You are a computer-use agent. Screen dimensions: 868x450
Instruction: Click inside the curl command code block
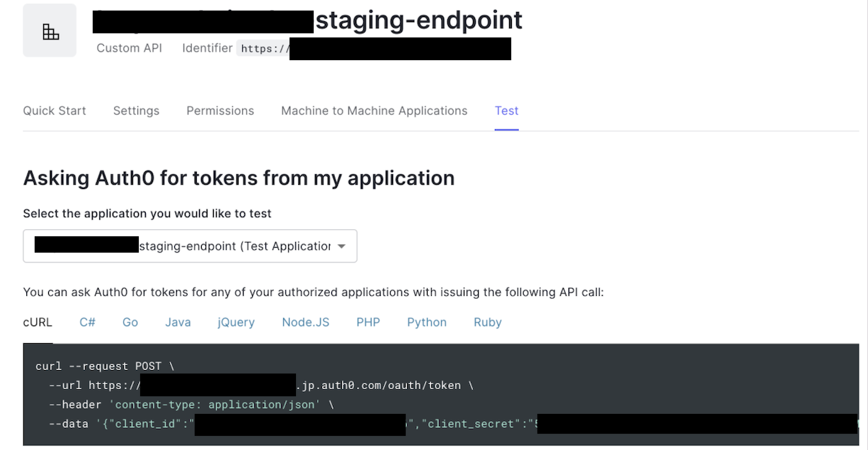pyautogui.click(x=445, y=395)
